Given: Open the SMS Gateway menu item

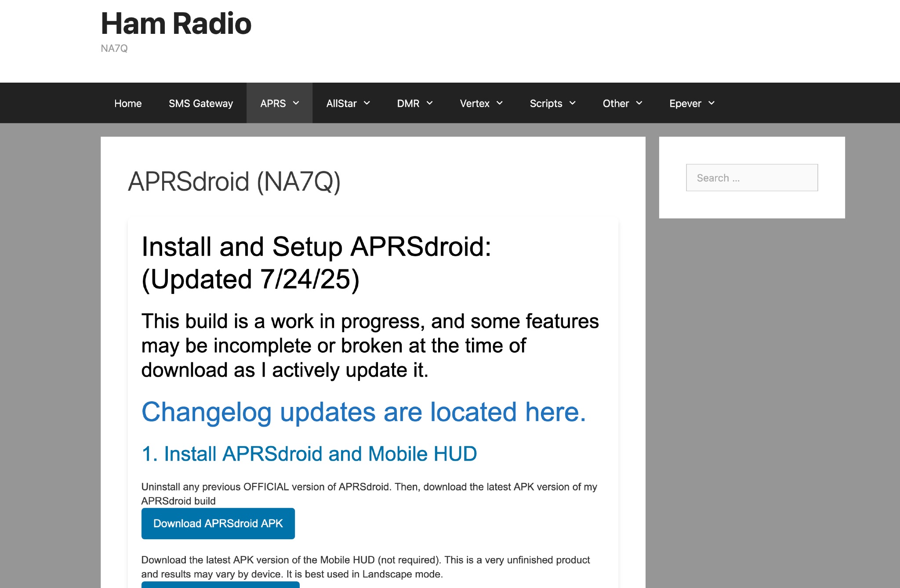Looking at the screenshot, I should [201, 103].
